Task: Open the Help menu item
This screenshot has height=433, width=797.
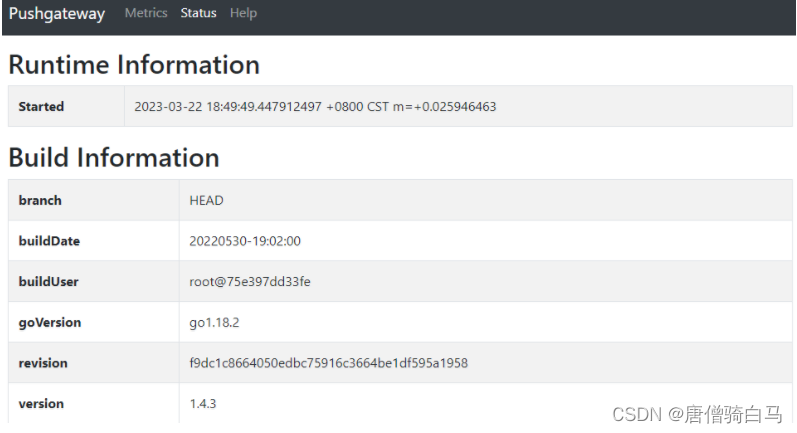Action: click(243, 14)
